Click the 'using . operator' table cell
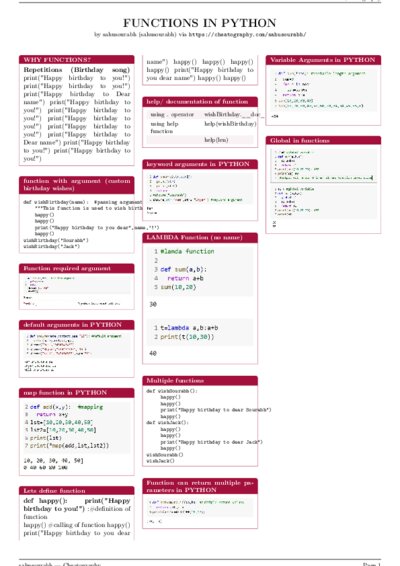The width and height of the screenshot is (400, 566). click(x=172, y=114)
